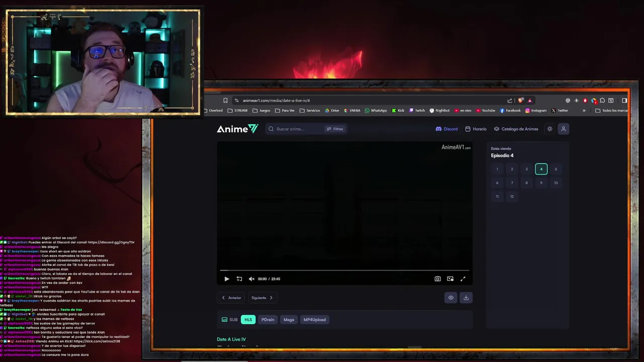Open the Juegos bookmarks folder
Image resolution: width=644 pixels, height=362 pixels.
(261, 111)
